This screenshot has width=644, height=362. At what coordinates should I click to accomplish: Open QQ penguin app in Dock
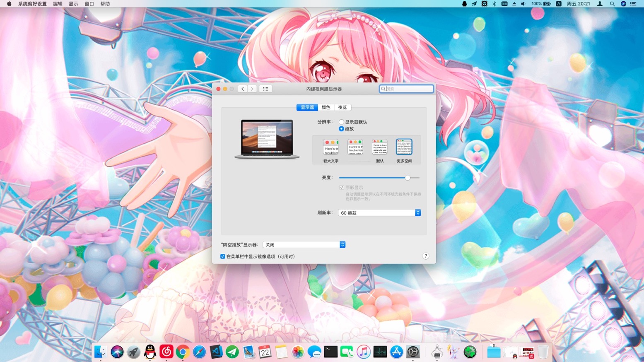(150, 352)
